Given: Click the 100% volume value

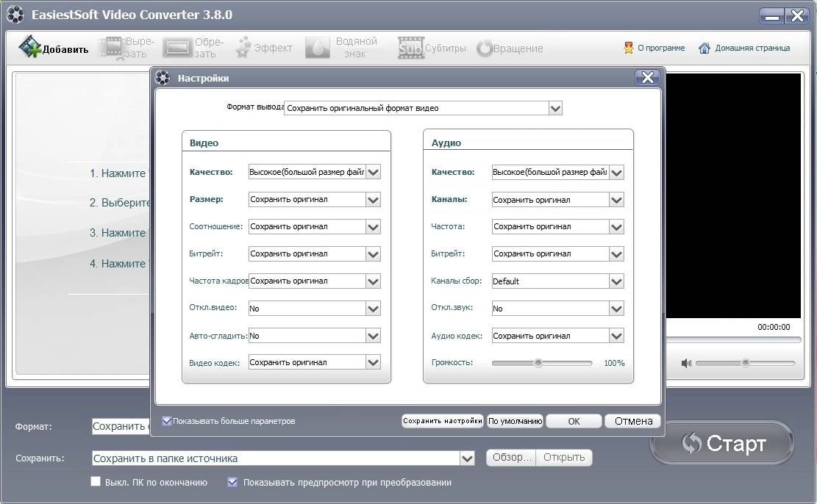Looking at the screenshot, I should coord(614,363).
